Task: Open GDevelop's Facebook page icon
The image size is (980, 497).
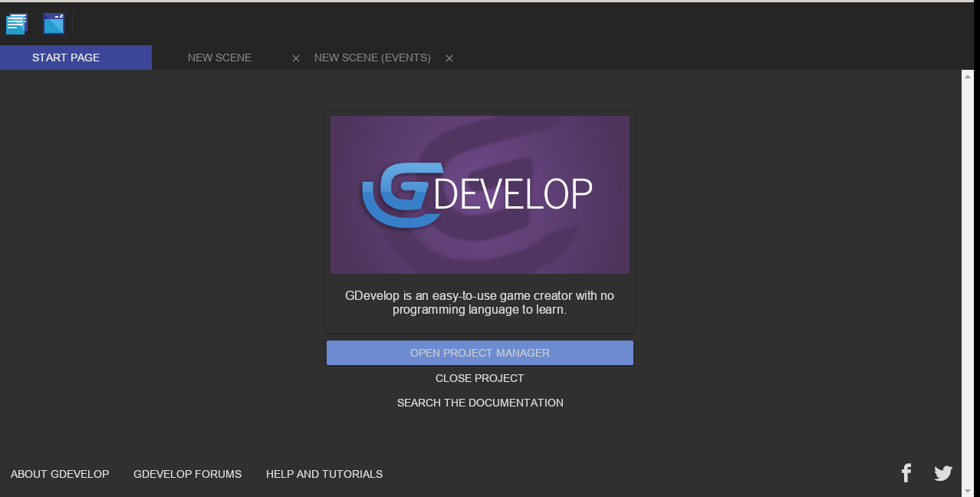Action: coord(906,473)
